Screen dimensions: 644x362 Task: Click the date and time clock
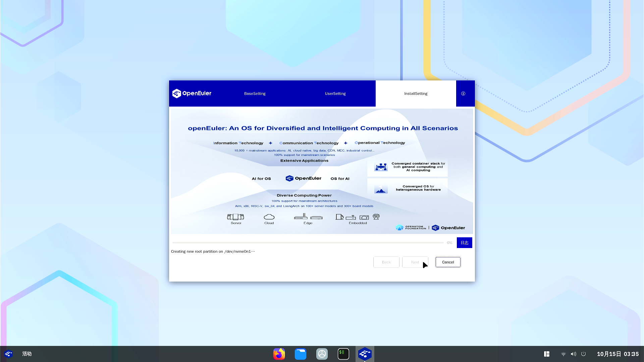(x=618, y=354)
